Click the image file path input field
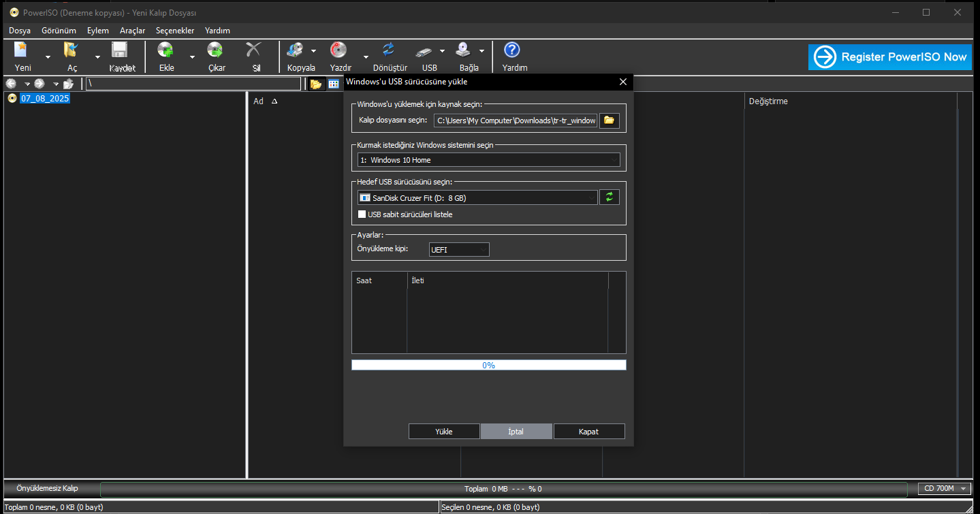The width and height of the screenshot is (980, 514). click(516, 121)
